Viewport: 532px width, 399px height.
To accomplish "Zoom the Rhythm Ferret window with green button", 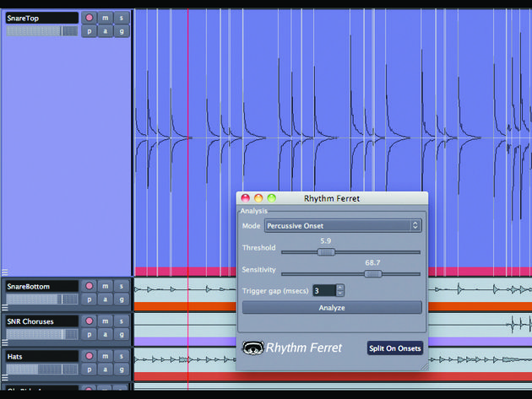I will 272,198.
